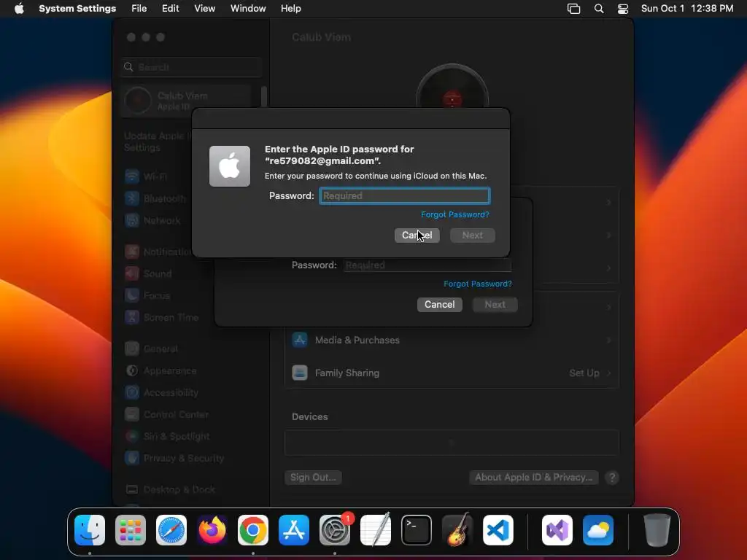
Task: Select Appearance in the sidebar
Action: point(160,370)
